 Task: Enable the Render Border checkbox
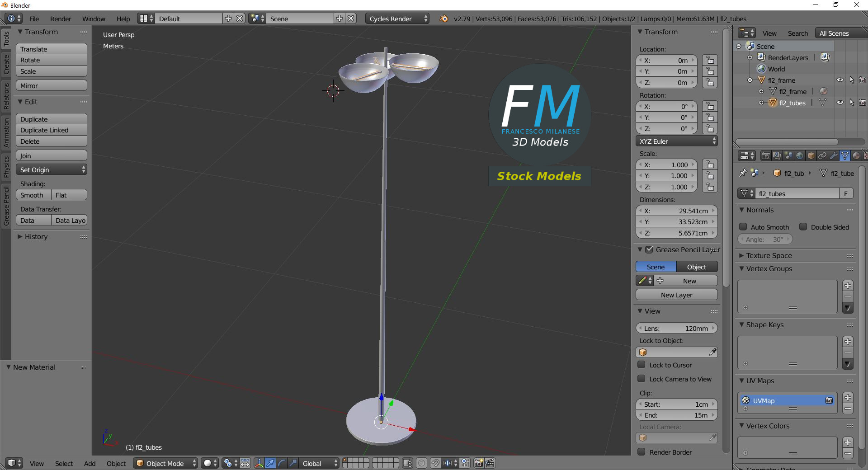click(x=641, y=452)
